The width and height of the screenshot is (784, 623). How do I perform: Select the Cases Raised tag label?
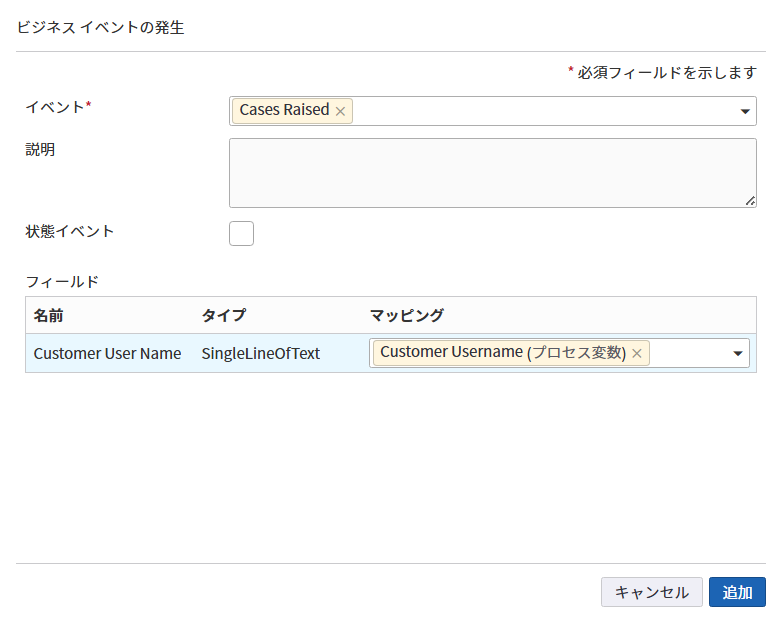coord(284,111)
